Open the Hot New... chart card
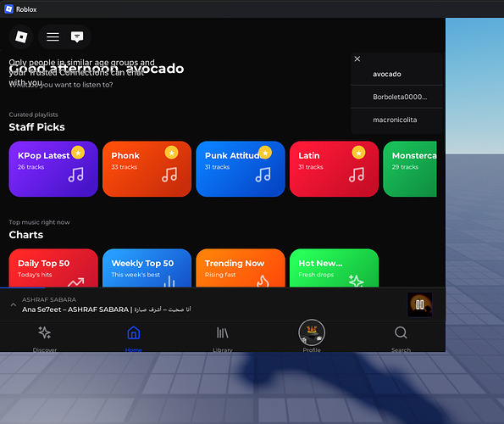The width and height of the screenshot is (504, 424). tap(334, 268)
